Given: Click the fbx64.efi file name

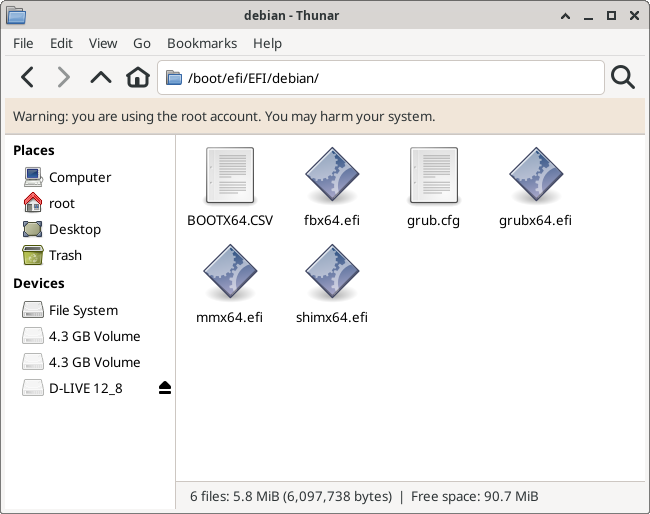Looking at the screenshot, I should 332,221.
